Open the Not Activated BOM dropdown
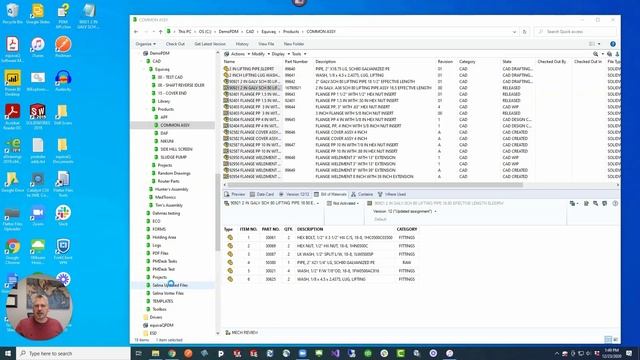This screenshot has width=640, height=360. tap(343, 203)
